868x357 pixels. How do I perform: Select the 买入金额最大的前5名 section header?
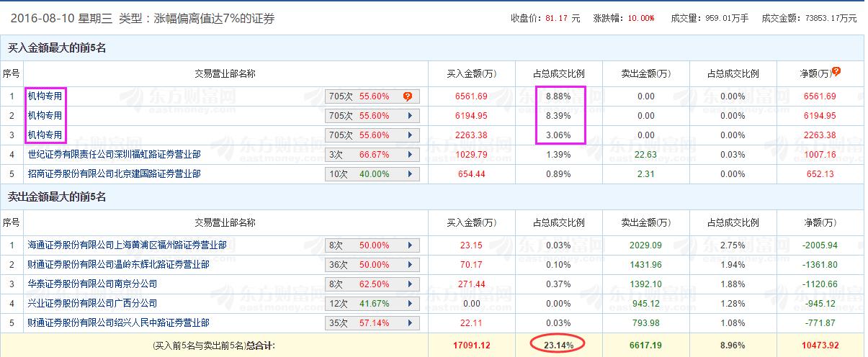(x=56, y=48)
